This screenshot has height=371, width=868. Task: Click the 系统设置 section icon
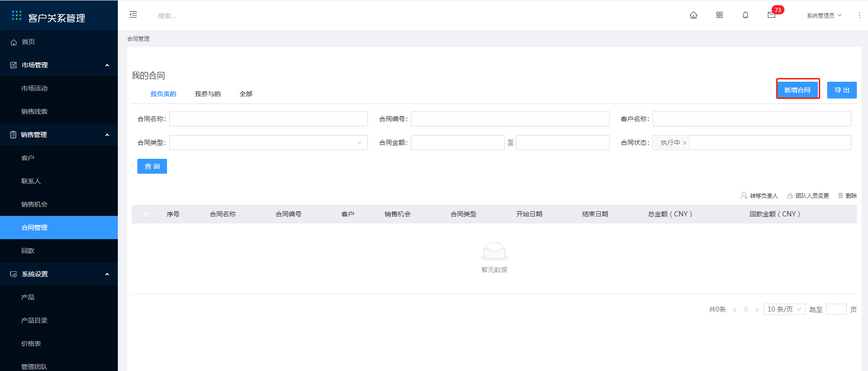14,274
